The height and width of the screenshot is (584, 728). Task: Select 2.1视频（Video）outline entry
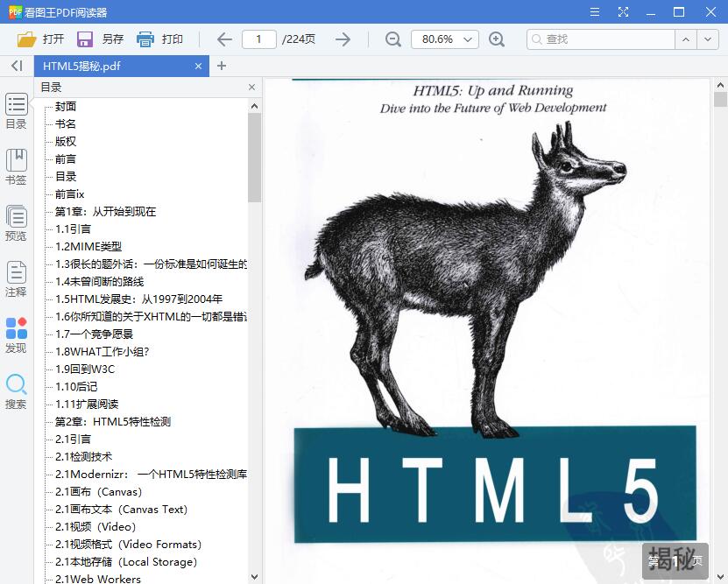[x=95, y=527]
